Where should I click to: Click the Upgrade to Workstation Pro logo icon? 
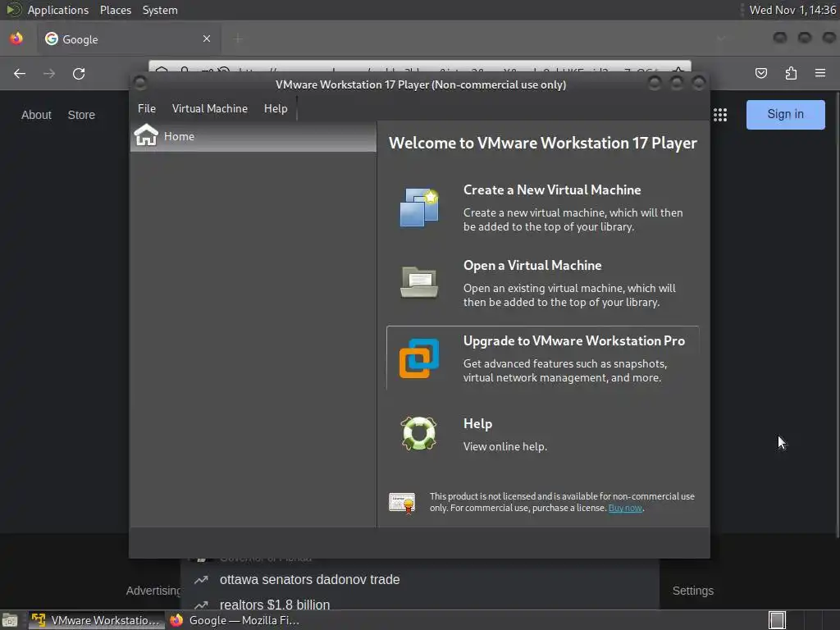(x=419, y=358)
